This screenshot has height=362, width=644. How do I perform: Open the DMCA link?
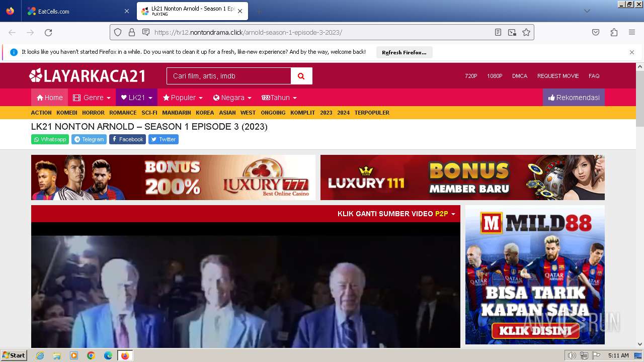pyautogui.click(x=520, y=76)
